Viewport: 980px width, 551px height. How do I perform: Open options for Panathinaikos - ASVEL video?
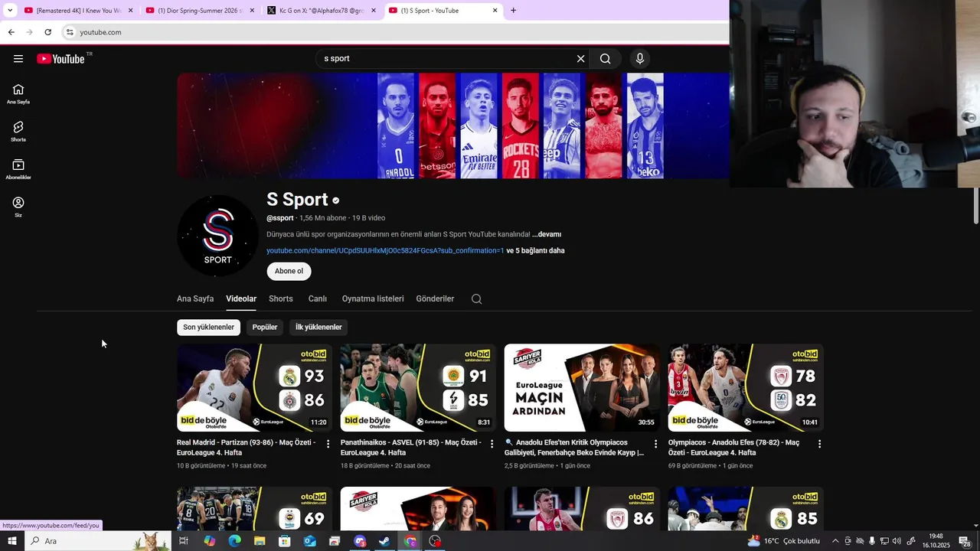click(492, 444)
